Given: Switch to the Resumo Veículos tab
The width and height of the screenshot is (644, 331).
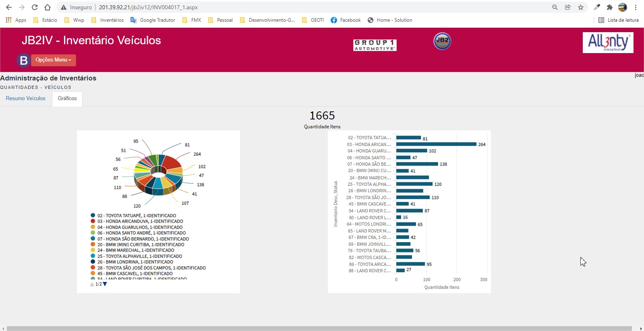Looking at the screenshot, I should pyautogui.click(x=26, y=99).
